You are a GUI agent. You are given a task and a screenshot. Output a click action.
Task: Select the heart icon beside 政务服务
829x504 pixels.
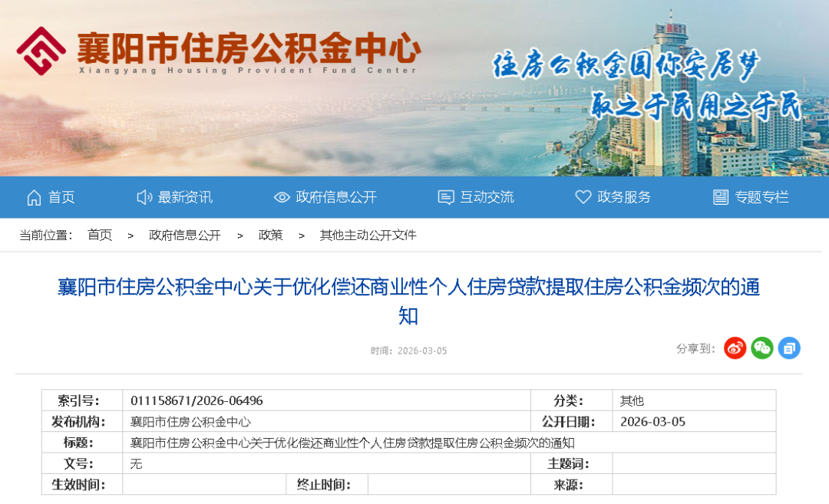(x=583, y=197)
